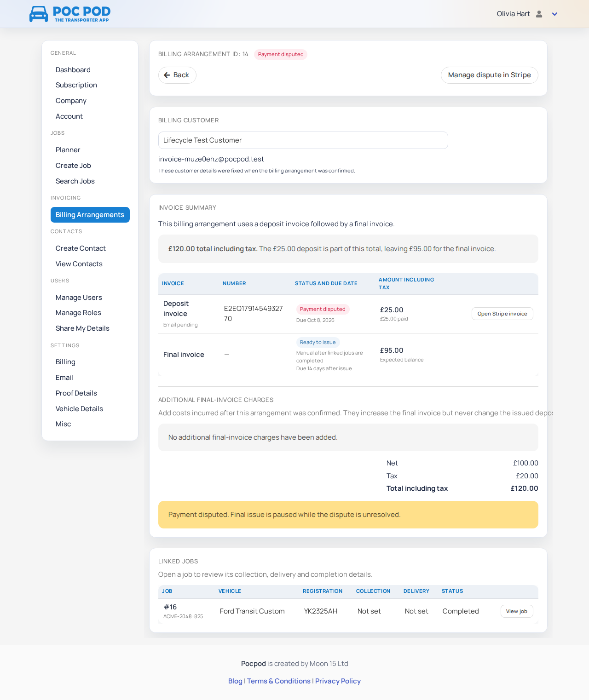Click the Ready to issue status badge
The image size is (589, 700).
[x=318, y=342]
